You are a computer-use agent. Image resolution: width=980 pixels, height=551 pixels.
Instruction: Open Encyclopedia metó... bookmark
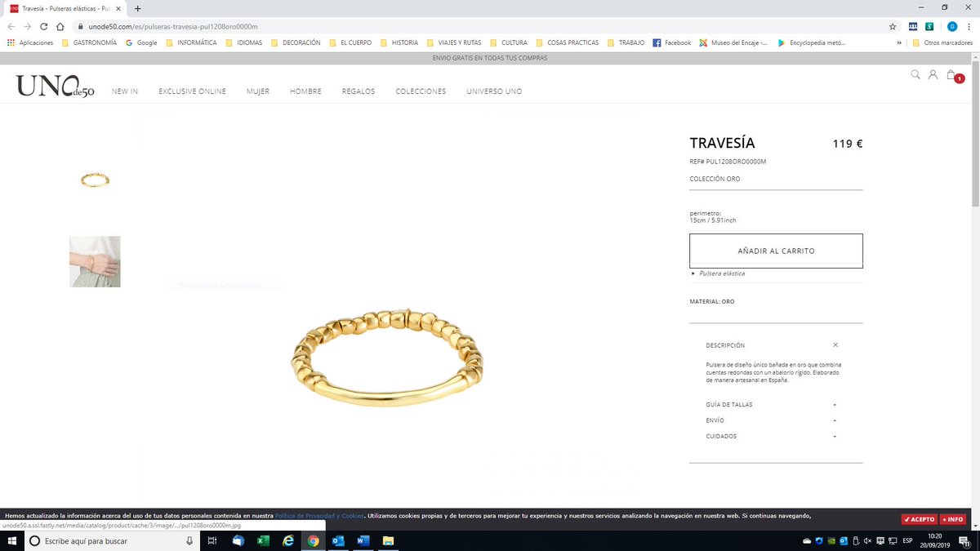pos(811,42)
